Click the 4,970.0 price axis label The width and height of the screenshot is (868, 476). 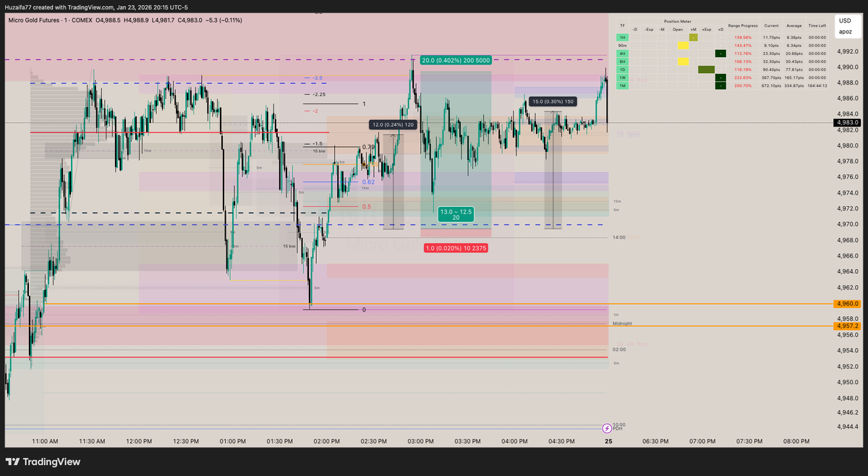[x=848, y=224]
